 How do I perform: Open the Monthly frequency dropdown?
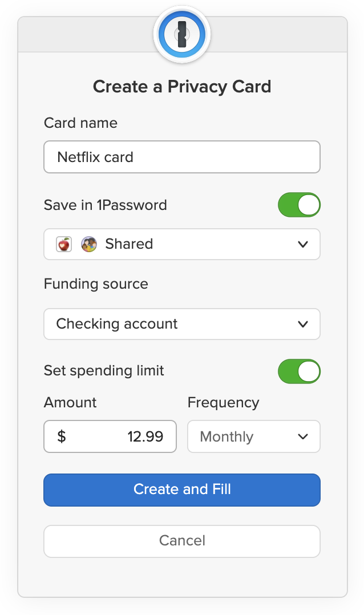[x=253, y=436]
